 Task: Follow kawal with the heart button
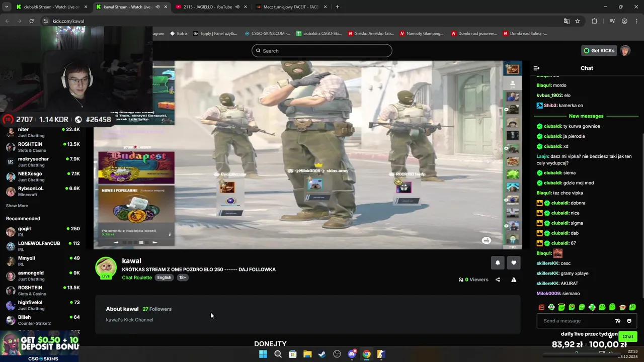(514, 262)
